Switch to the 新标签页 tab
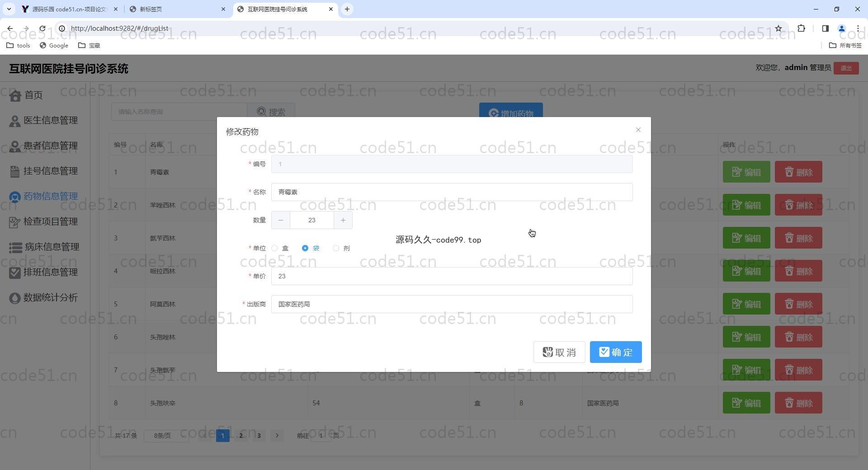The image size is (868, 470). point(177,9)
